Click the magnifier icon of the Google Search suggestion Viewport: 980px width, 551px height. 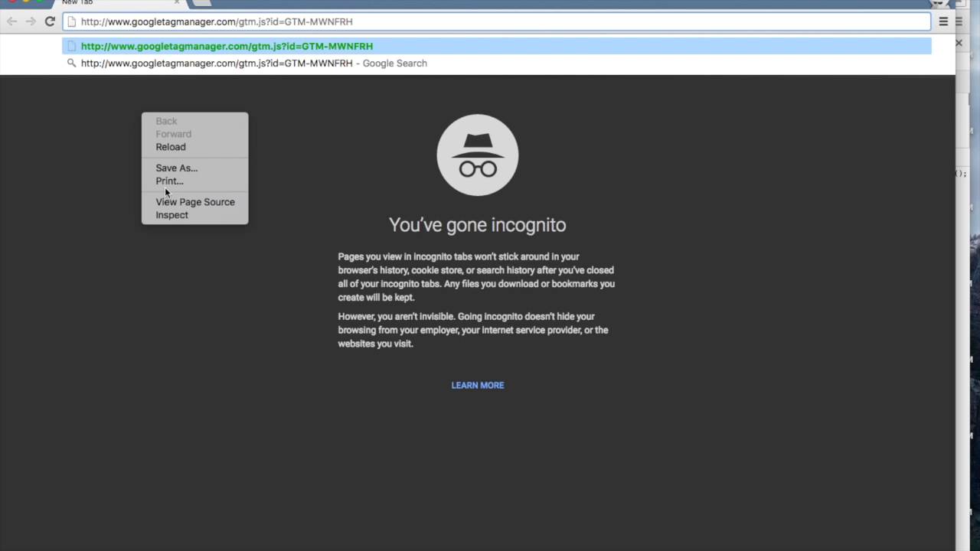pyautogui.click(x=72, y=63)
